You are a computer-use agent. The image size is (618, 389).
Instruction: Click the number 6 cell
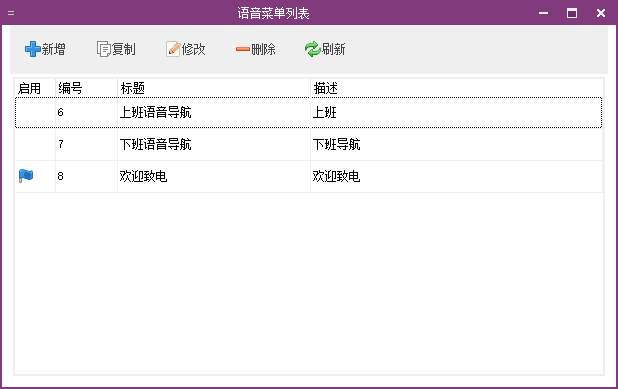pyautogui.click(x=86, y=112)
